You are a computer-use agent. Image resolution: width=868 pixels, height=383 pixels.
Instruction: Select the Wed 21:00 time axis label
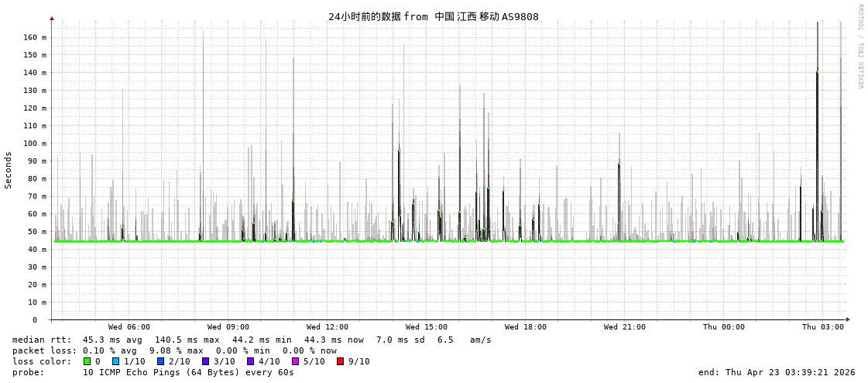click(625, 327)
